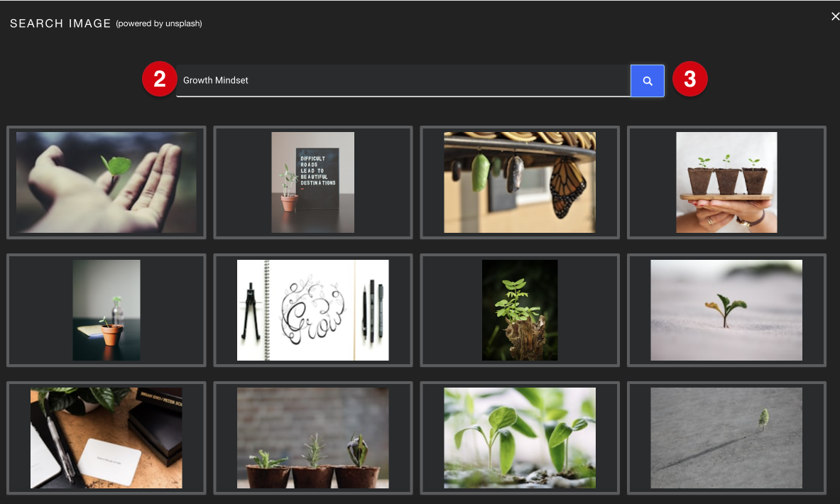Image resolution: width=840 pixels, height=504 pixels.
Task: Select the sprout emerging from sand image
Action: tap(726, 310)
